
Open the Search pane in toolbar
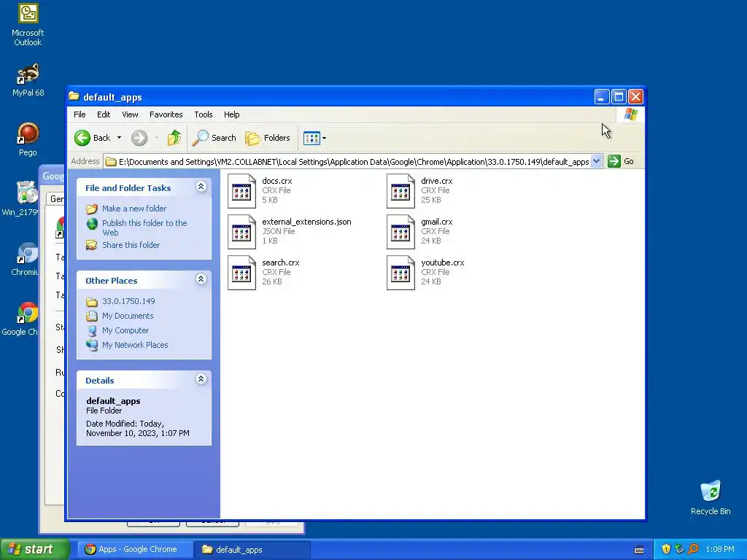(214, 138)
